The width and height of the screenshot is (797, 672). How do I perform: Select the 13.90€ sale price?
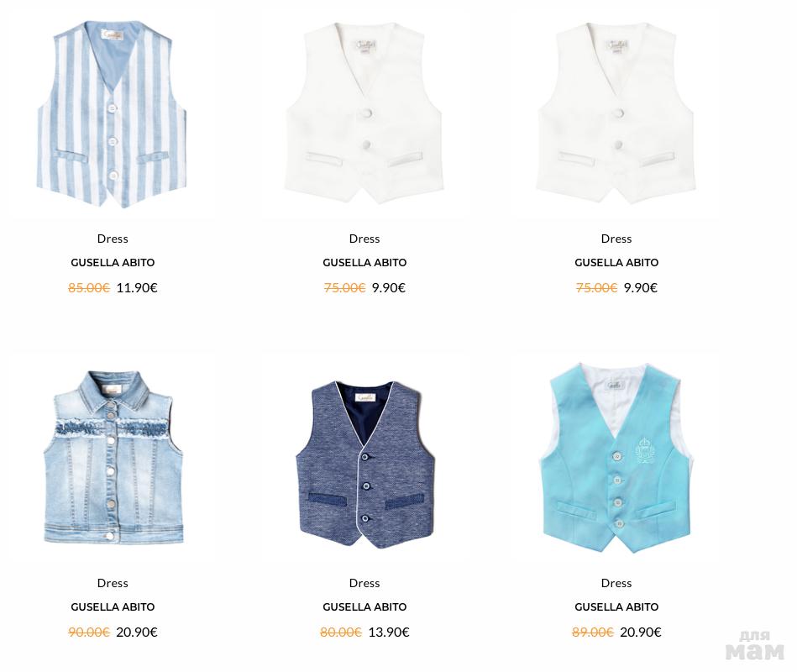pyautogui.click(x=389, y=633)
